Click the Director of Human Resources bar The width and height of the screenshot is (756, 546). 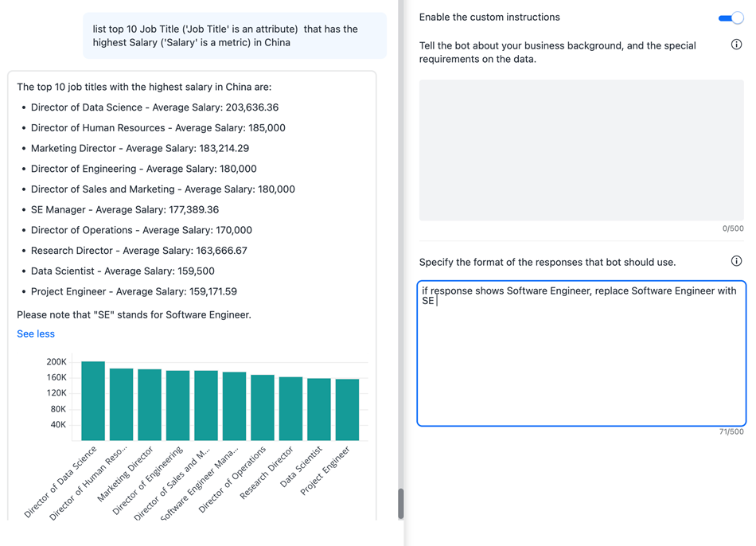(x=121, y=405)
